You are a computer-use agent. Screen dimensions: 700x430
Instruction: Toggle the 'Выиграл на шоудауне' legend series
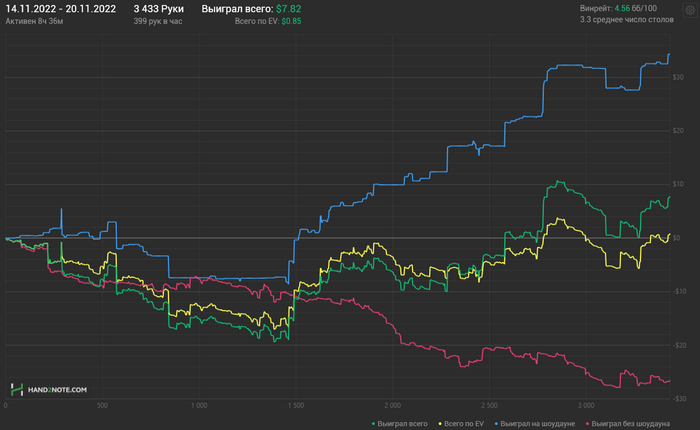point(535,424)
